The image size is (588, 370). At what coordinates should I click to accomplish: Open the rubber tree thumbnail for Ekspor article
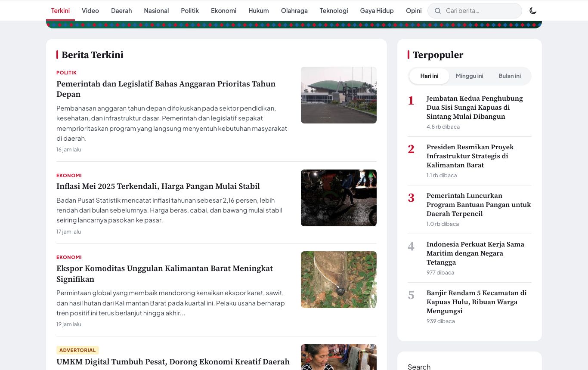(x=339, y=280)
